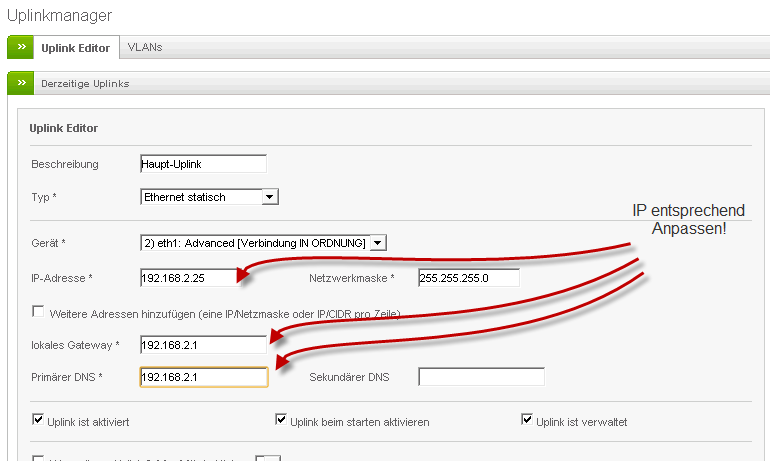Click the Primärer DNS input field
Screen dimensions: 770x461
(203, 377)
